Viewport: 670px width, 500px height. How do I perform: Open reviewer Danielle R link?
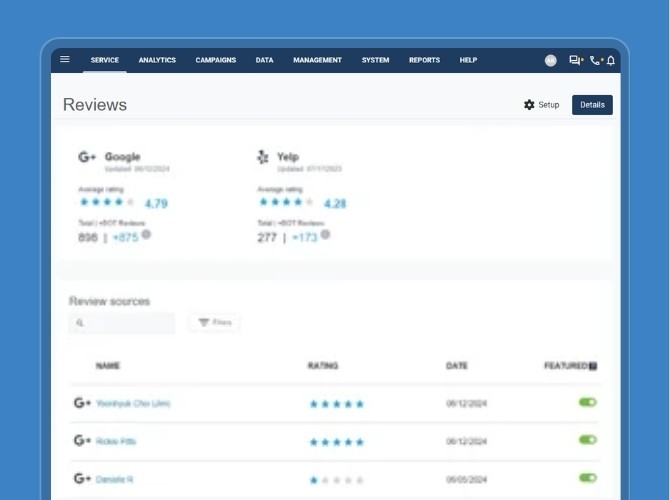[115, 480]
